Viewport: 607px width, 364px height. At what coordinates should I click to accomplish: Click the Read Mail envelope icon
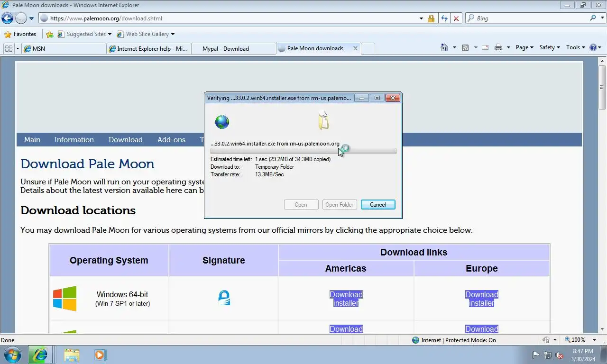(485, 47)
